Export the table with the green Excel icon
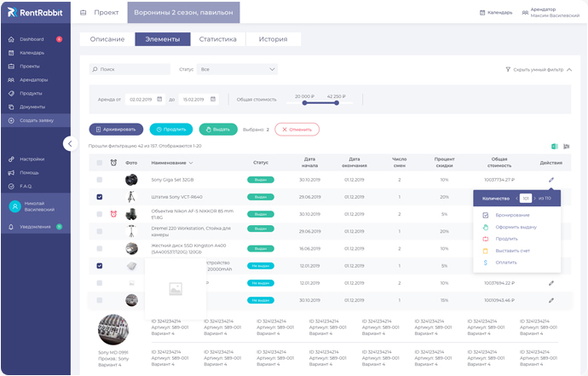 click(555, 146)
